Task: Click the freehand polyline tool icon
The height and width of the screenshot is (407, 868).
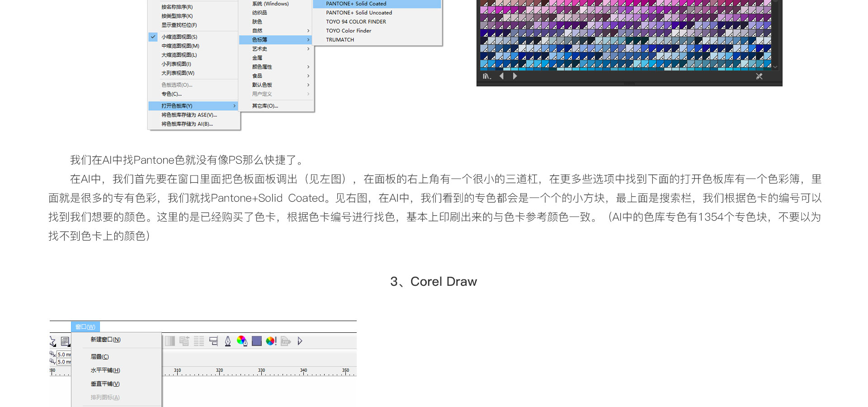Action: click(x=53, y=341)
